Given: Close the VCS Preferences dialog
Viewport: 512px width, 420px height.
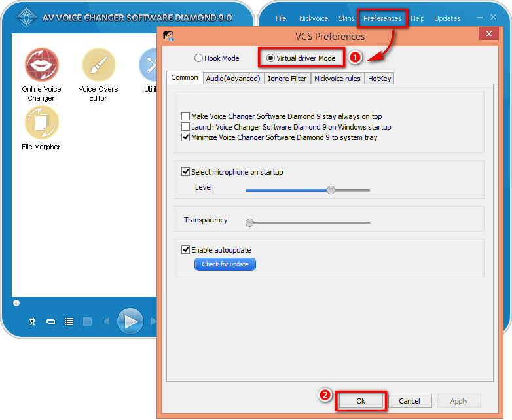Looking at the screenshot, I should tap(489, 33).
